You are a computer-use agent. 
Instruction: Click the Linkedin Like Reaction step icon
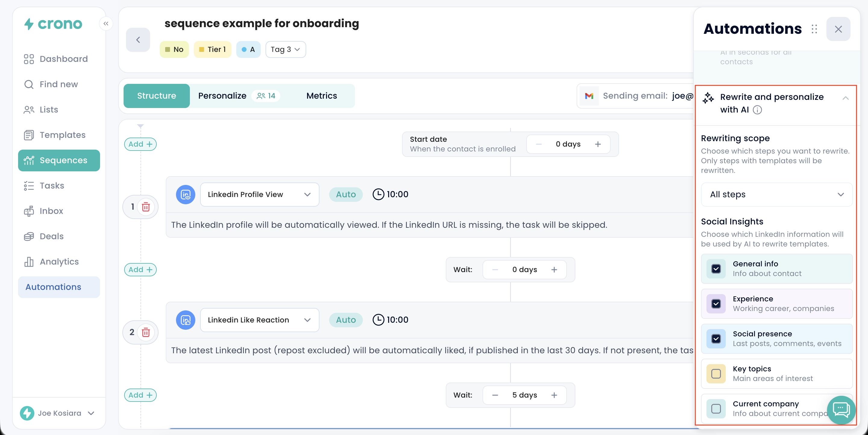pyautogui.click(x=185, y=320)
